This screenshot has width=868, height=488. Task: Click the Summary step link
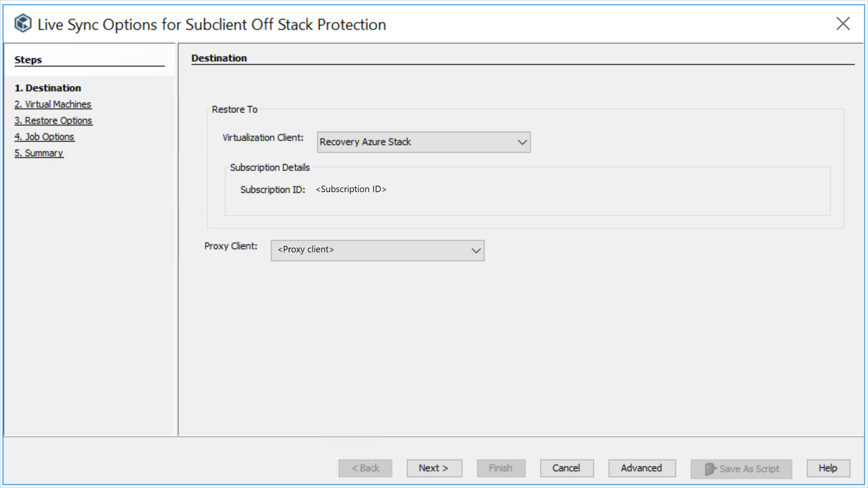(39, 152)
